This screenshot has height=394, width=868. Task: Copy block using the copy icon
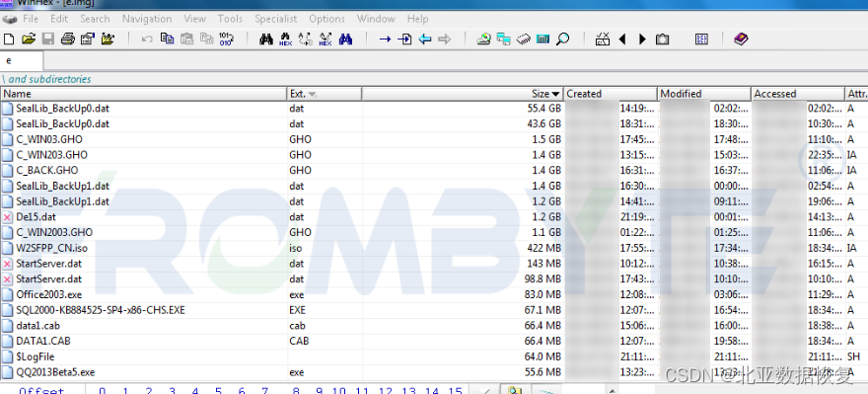[x=167, y=39]
